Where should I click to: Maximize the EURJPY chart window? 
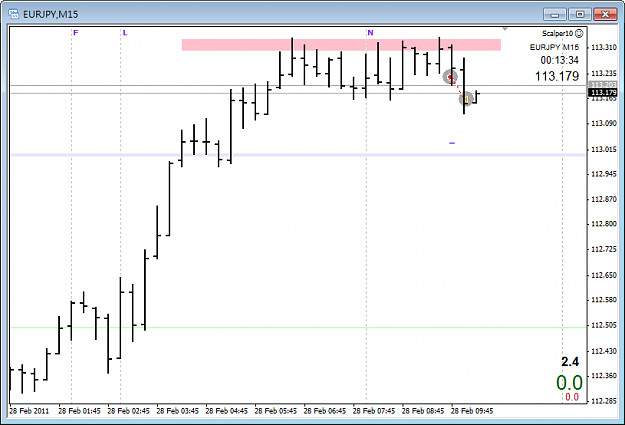(x=580, y=14)
